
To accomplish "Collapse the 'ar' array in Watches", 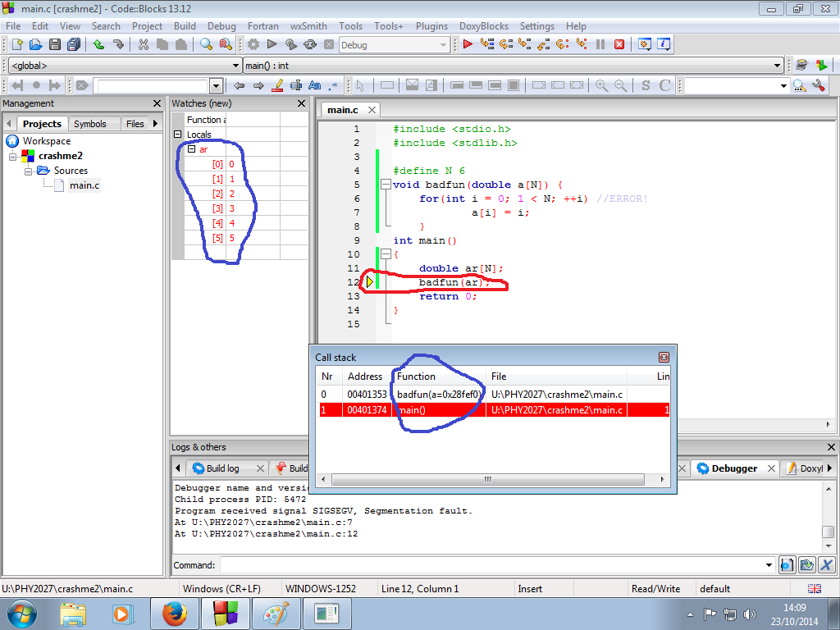I will (x=191, y=149).
